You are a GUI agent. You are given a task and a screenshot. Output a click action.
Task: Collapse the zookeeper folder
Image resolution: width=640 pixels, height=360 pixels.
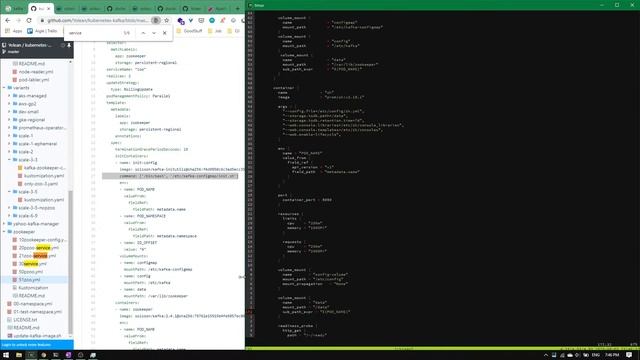(4, 231)
